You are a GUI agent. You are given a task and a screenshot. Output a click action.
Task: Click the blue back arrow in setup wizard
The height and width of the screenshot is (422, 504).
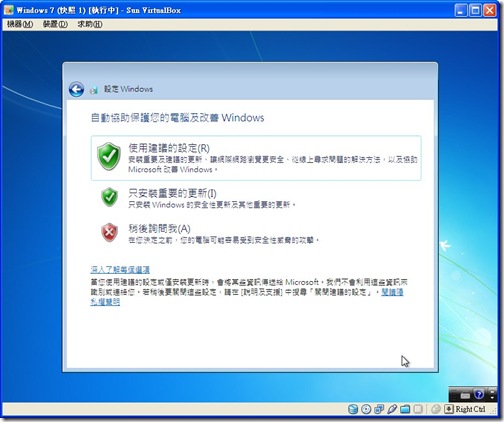pos(76,89)
